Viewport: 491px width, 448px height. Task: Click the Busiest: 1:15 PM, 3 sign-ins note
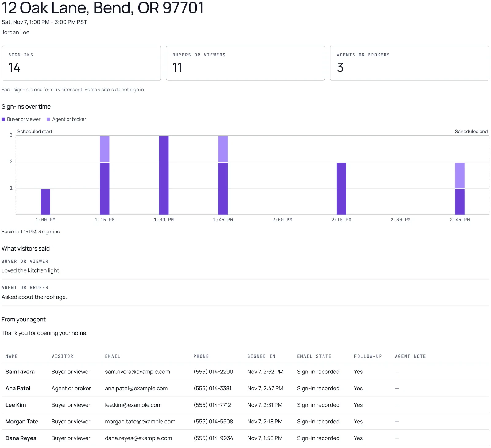coord(31,232)
